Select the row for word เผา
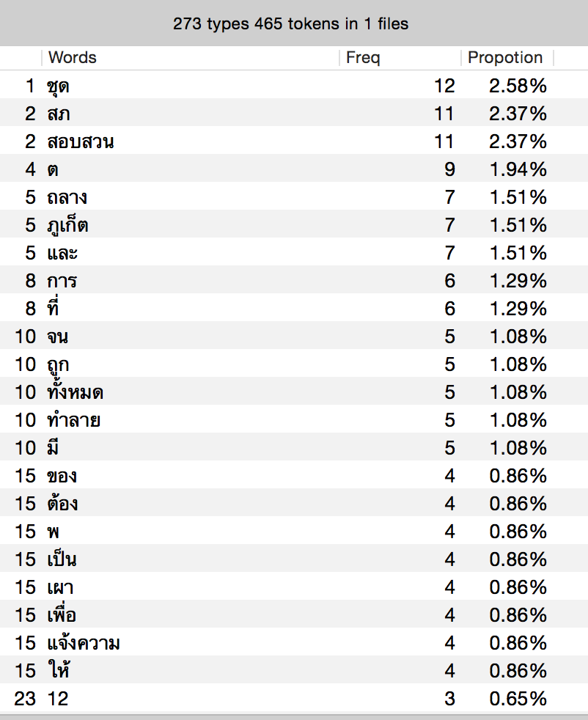This screenshot has width=588, height=720. [60, 588]
